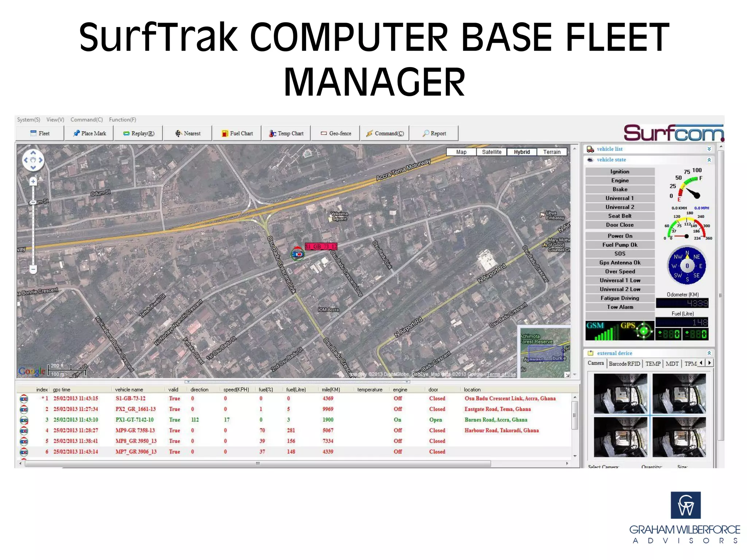Select vehicle row PX2_GR_1661-13 icon
Viewport: 747px width, 560px height.
[x=24, y=409]
